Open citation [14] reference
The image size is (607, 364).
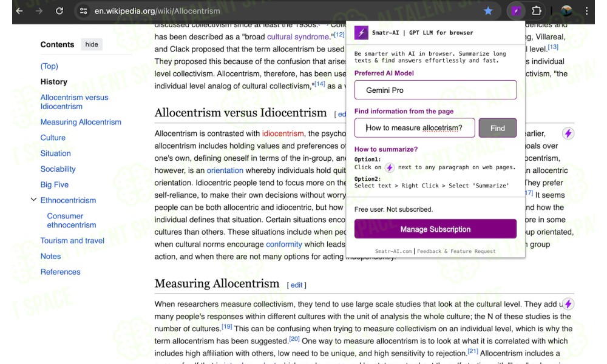pyautogui.click(x=320, y=84)
